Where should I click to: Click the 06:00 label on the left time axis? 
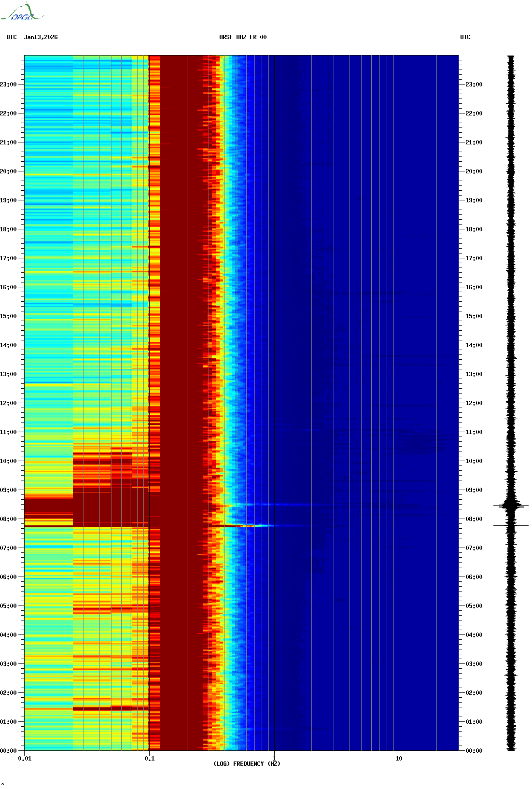click(x=8, y=577)
